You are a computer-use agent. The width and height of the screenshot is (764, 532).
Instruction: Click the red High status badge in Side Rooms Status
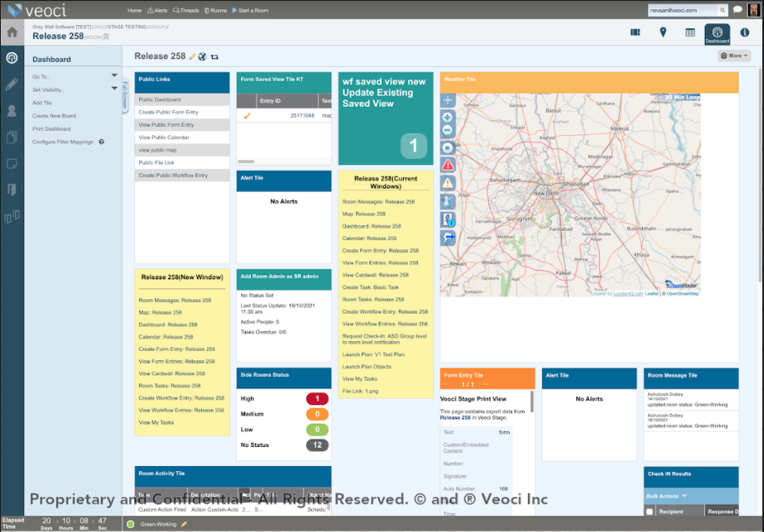(317, 399)
